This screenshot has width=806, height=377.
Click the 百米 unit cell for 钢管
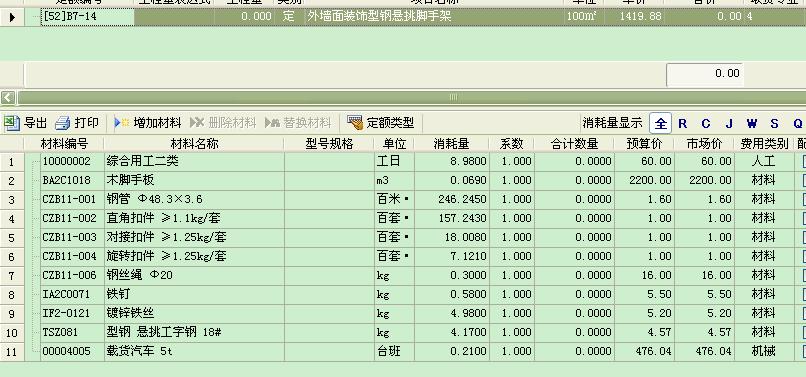point(394,200)
